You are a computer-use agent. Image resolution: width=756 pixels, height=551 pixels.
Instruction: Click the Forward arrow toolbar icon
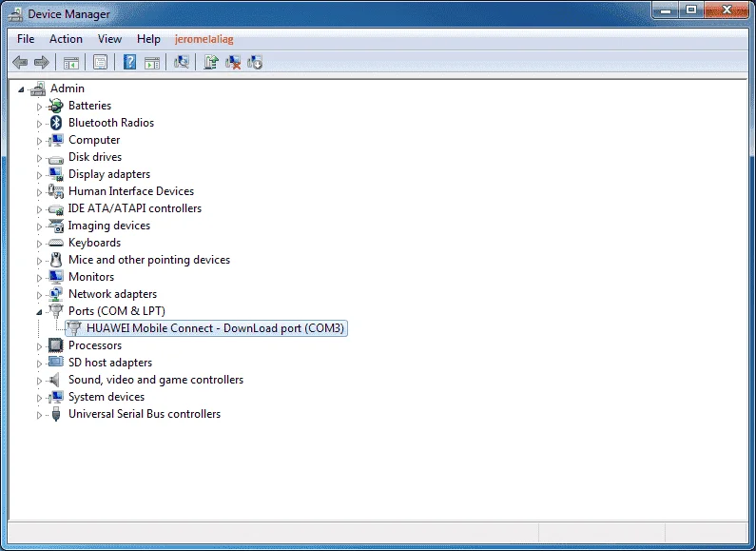42,62
